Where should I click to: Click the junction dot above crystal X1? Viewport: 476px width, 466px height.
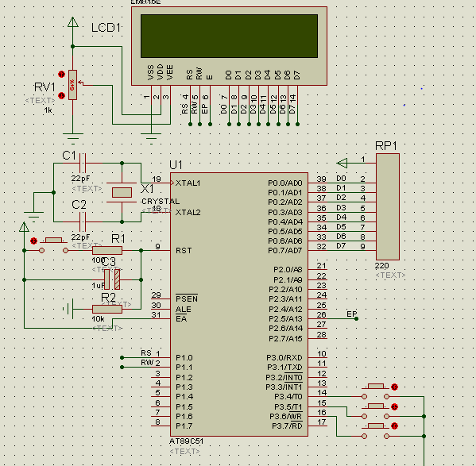coord(122,163)
